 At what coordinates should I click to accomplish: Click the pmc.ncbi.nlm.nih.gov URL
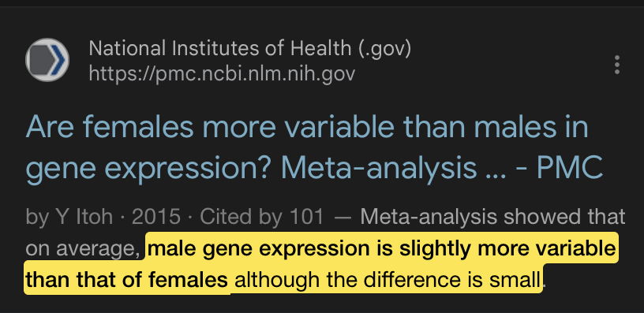tap(222, 74)
